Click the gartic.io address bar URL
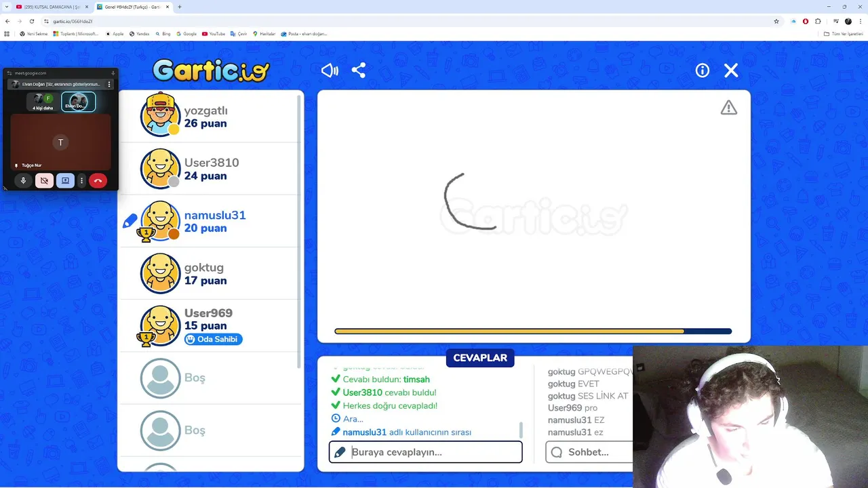Image resolution: width=868 pixels, height=488 pixels. coord(73,21)
